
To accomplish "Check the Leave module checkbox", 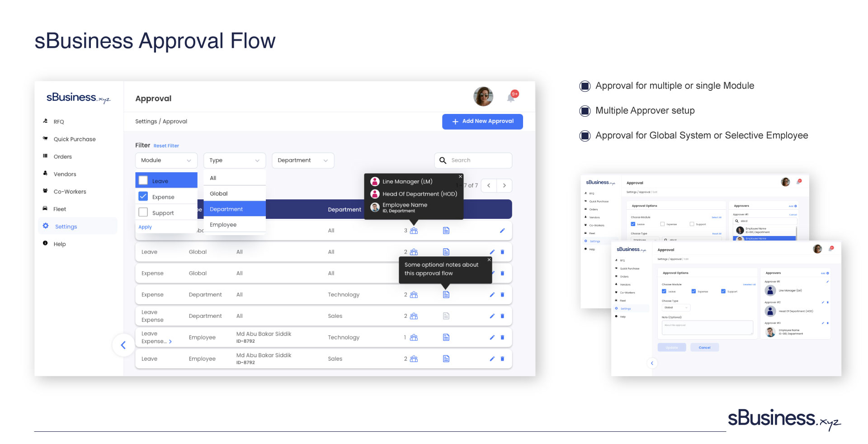I will (x=143, y=180).
